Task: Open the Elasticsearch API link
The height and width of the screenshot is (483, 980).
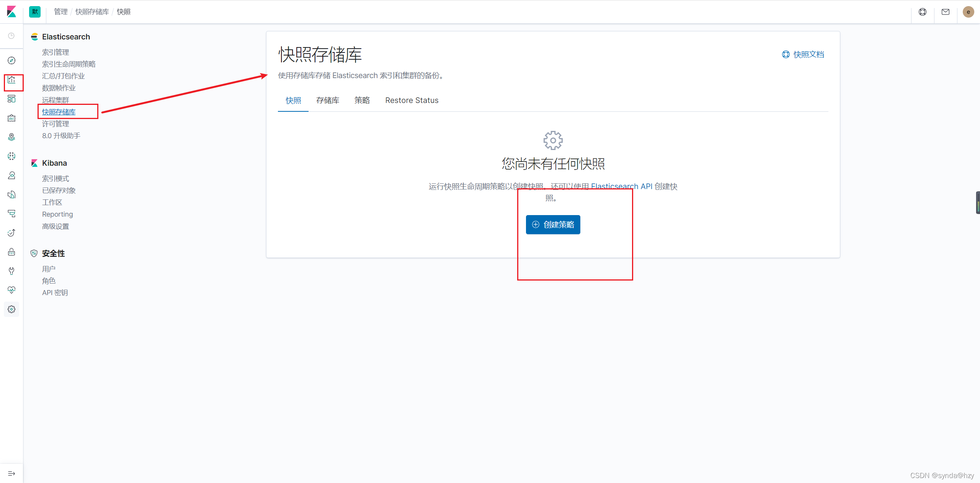Action: point(621,186)
